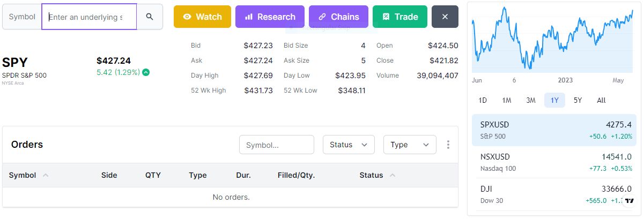Select the NSXUSD Nasdaq 100 row

[x=552, y=162]
